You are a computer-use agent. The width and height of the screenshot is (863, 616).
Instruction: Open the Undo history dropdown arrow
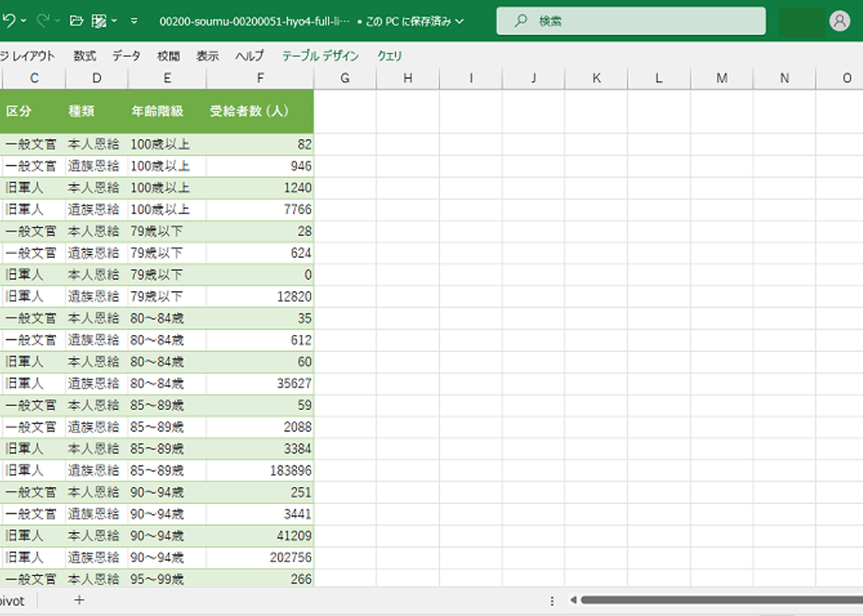pyautogui.click(x=23, y=21)
